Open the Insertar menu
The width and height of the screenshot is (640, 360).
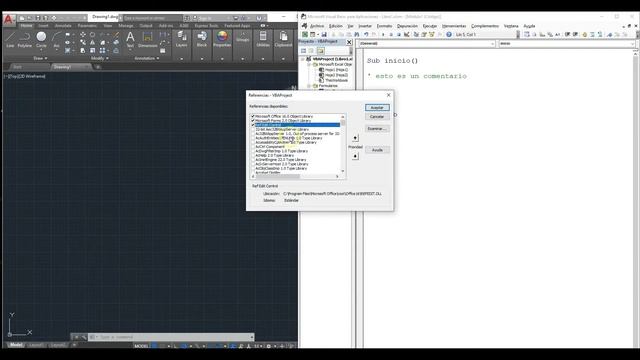365,26
